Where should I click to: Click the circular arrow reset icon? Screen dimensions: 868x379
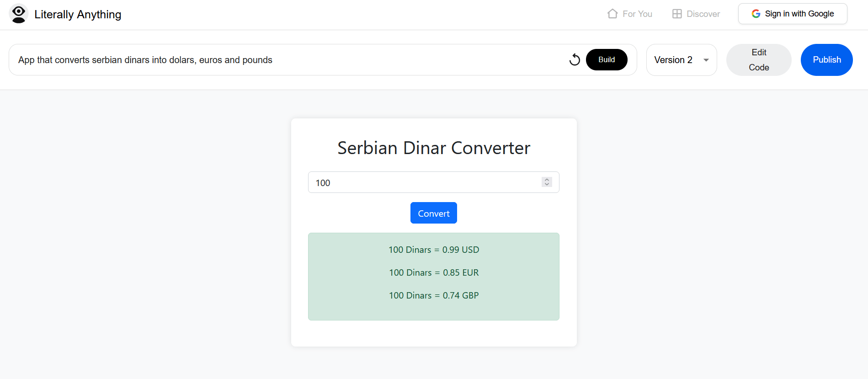pyautogui.click(x=575, y=59)
